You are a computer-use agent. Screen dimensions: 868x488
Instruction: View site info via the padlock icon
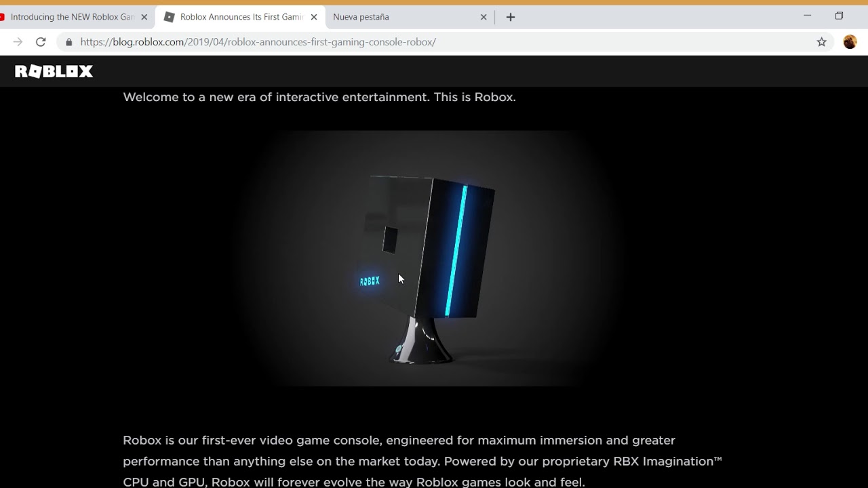point(68,42)
